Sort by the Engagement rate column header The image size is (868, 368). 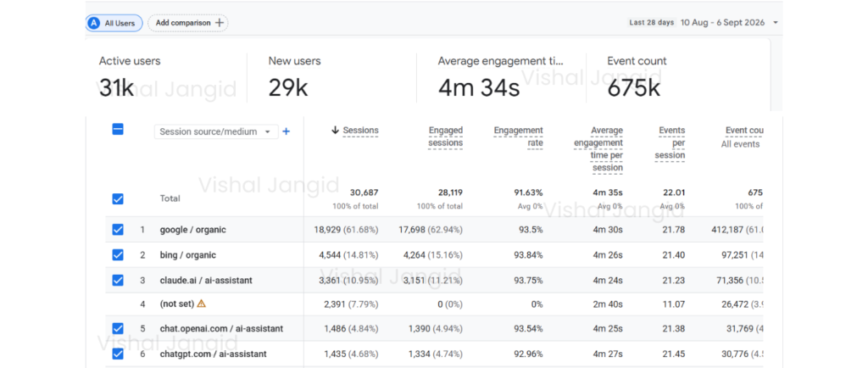tap(518, 137)
